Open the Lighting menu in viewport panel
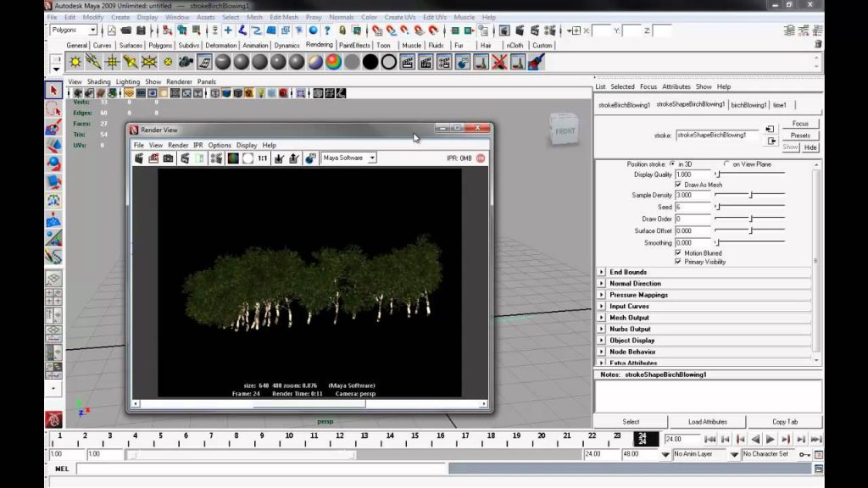Screen dimensions: 868x488 127,82
